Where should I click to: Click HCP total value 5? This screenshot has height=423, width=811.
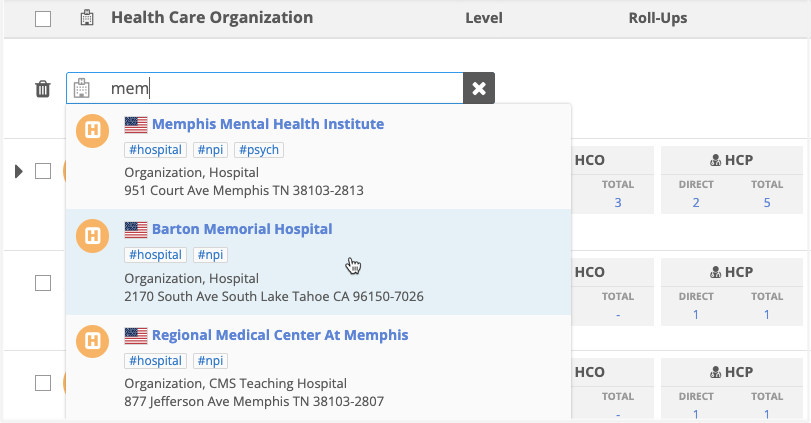[x=767, y=203]
